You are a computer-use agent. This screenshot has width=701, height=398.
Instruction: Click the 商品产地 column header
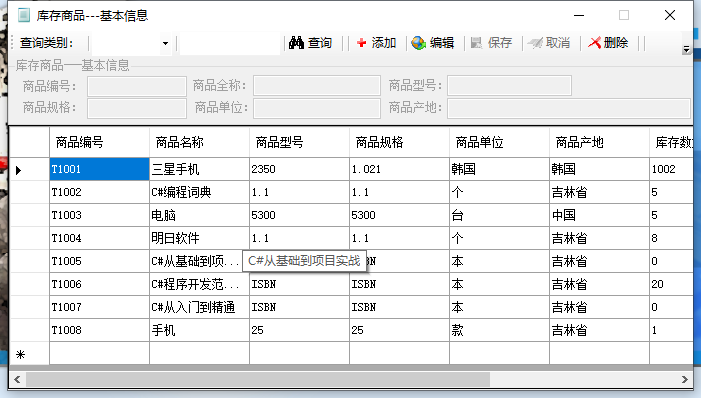point(600,142)
